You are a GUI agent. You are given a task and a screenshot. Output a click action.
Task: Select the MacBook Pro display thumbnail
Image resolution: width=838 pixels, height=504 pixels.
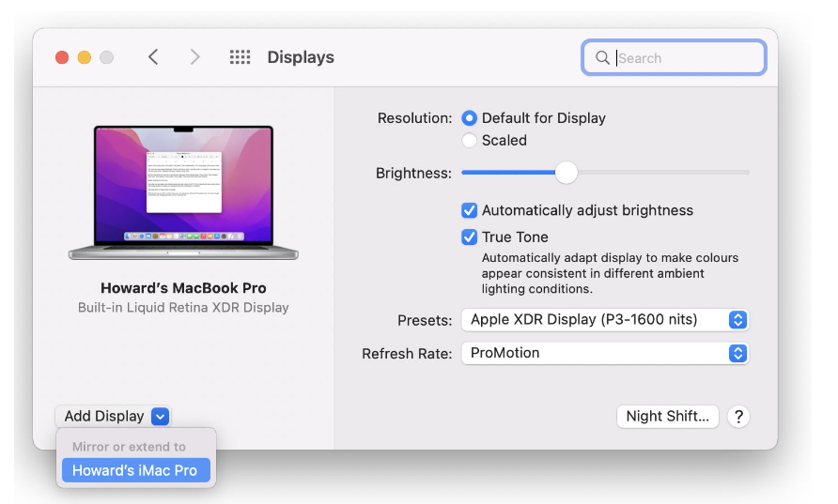point(183,192)
